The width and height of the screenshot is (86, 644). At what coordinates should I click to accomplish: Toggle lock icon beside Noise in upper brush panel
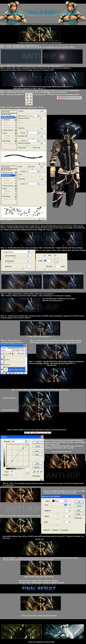tap(15, 133)
